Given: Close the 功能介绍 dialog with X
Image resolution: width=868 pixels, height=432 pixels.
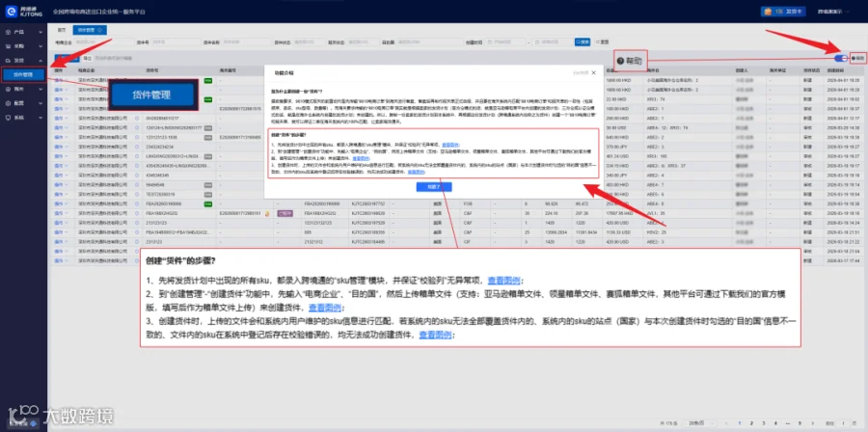Looking at the screenshot, I should (593, 72).
